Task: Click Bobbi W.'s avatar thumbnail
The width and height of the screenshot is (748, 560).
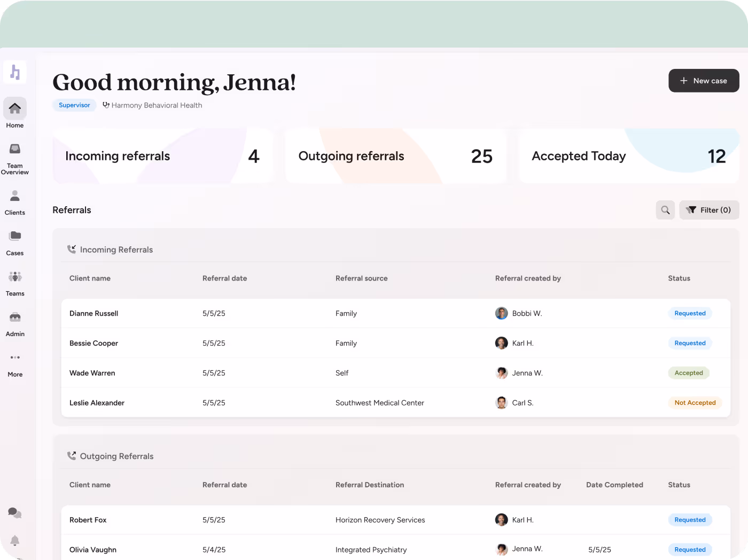Action: 502,313
